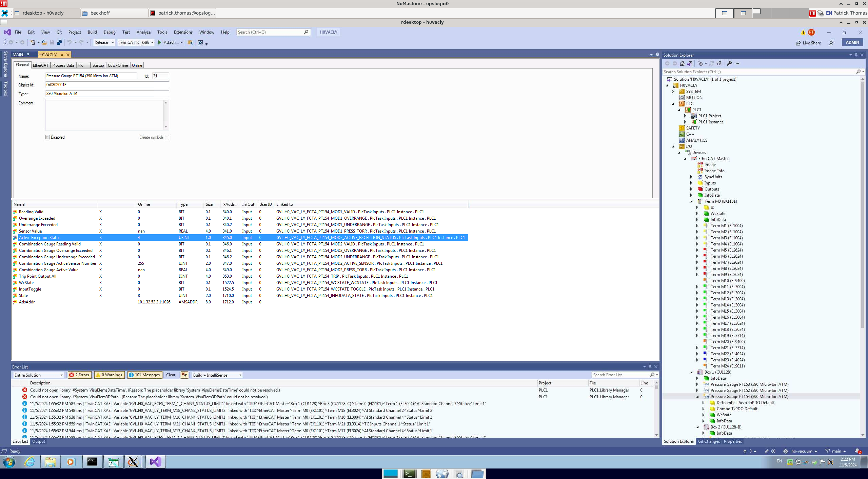
Task: Click the Open File folder icon
Action: (x=44, y=42)
